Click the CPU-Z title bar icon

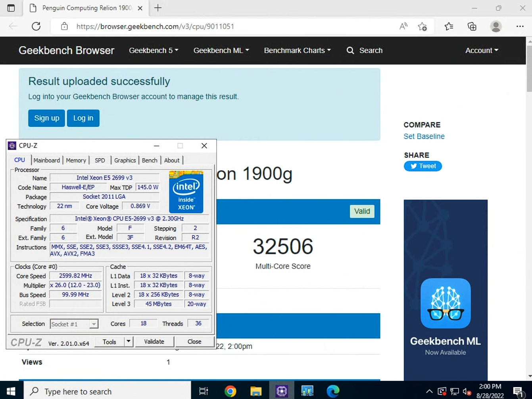tap(12, 146)
